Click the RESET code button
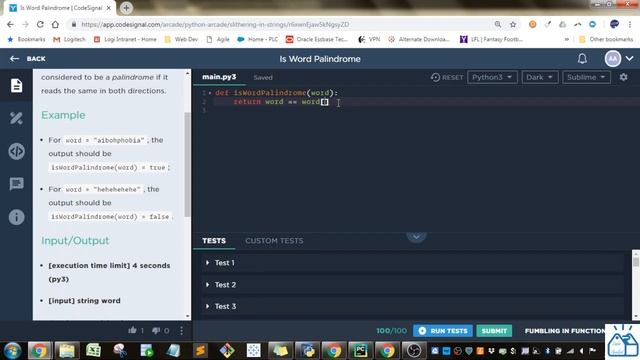640x360 pixels. tap(447, 77)
